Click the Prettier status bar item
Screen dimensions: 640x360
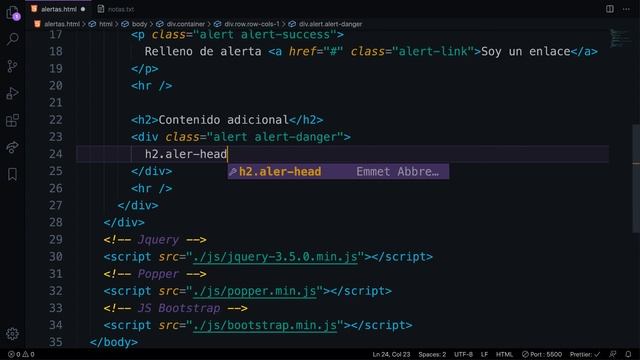tap(585, 354)
